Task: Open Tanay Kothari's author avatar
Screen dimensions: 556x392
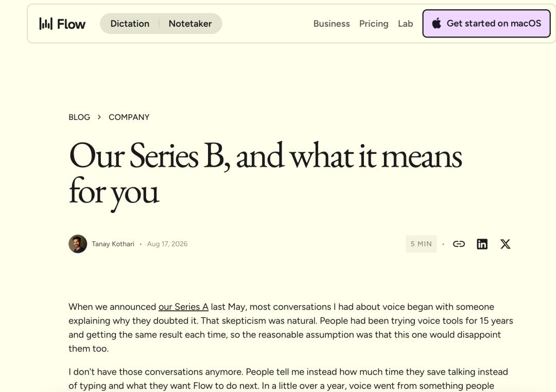Action: click(78, 244)
